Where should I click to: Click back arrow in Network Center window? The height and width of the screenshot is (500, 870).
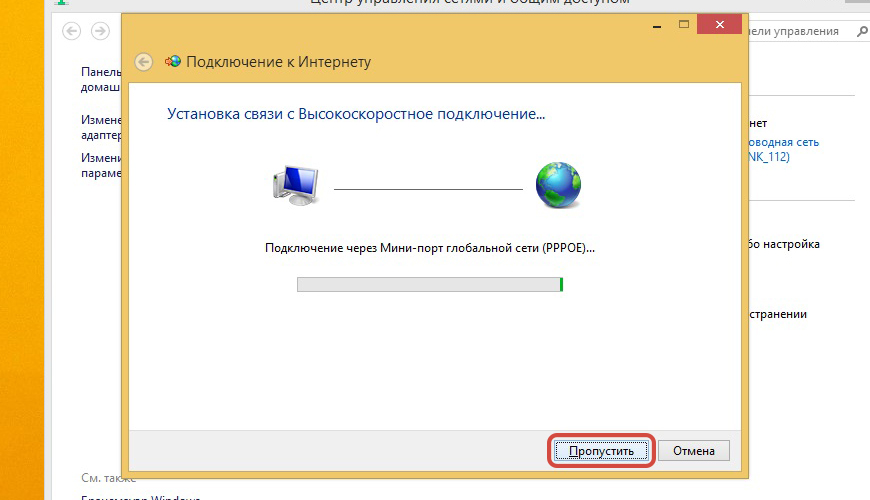71,31
